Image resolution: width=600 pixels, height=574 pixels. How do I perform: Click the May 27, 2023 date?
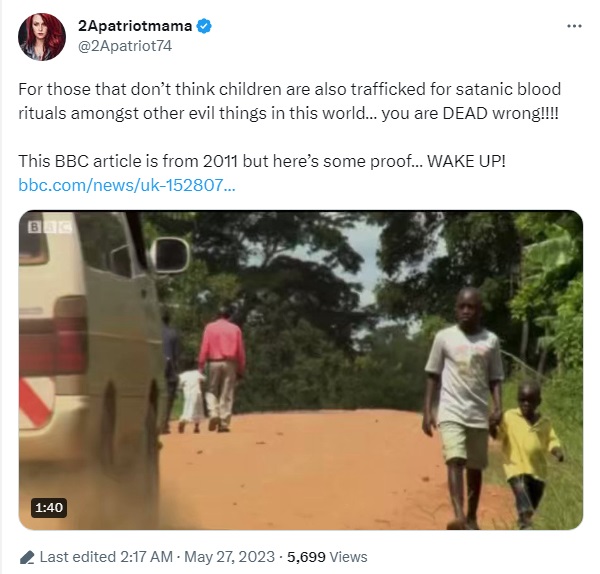coord(229,557)
